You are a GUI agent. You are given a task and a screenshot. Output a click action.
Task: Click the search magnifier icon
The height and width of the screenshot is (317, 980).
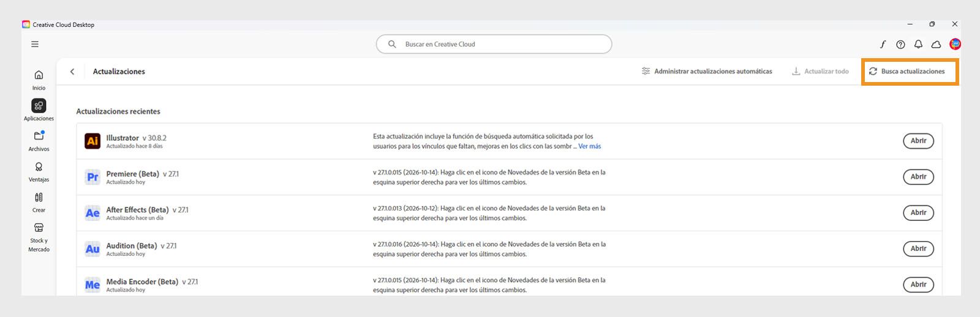point(392,44)
